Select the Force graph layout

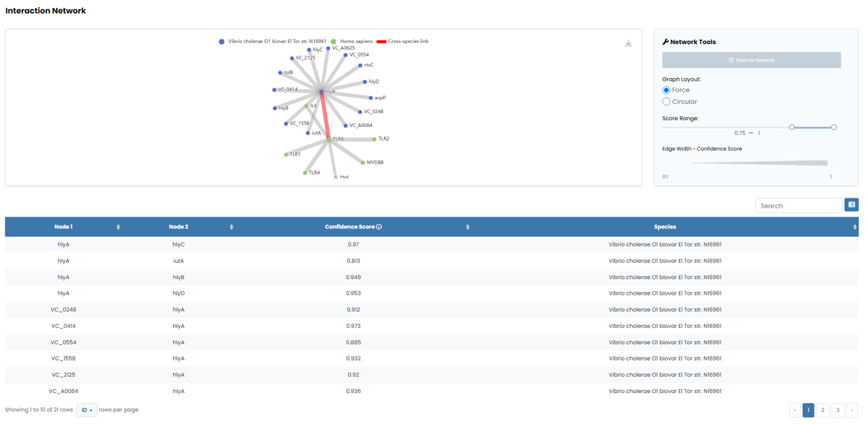667,90
